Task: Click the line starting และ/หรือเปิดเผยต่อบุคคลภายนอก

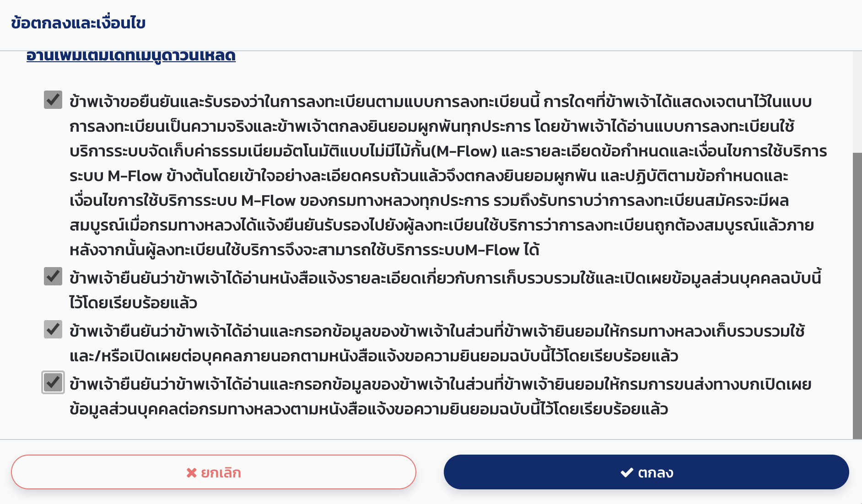Action: [373, 356]
